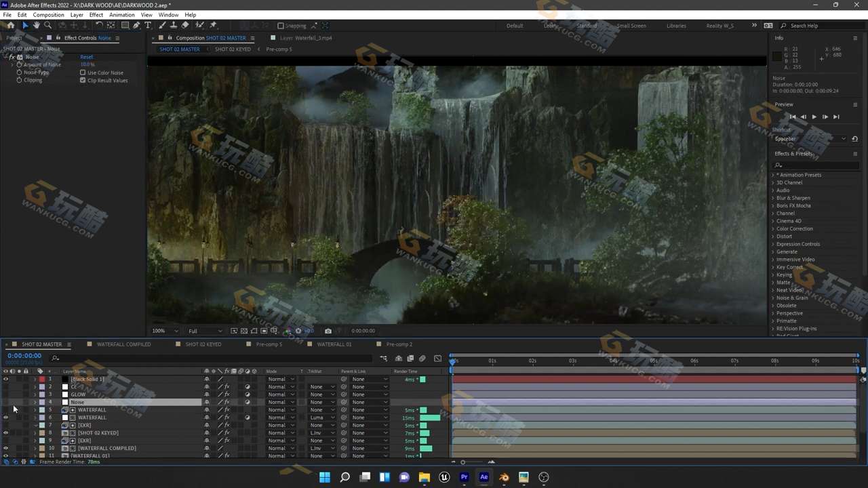Image resolution: width=868 pixels, height=488 pixels.
Task: Open Blender from the Windows taskbar
Action: [x=504, y=477]
